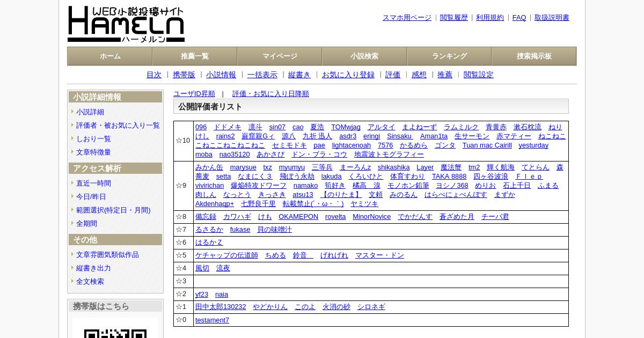Open 縦書き出力 sidebar link

pyautogui.click(x=93, y=268)
